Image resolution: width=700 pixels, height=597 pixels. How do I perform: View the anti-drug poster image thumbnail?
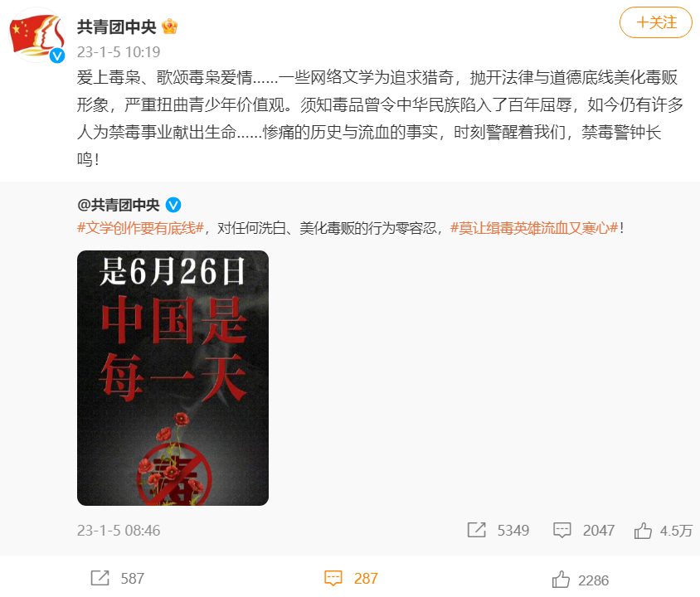click(x=173, y=378)
